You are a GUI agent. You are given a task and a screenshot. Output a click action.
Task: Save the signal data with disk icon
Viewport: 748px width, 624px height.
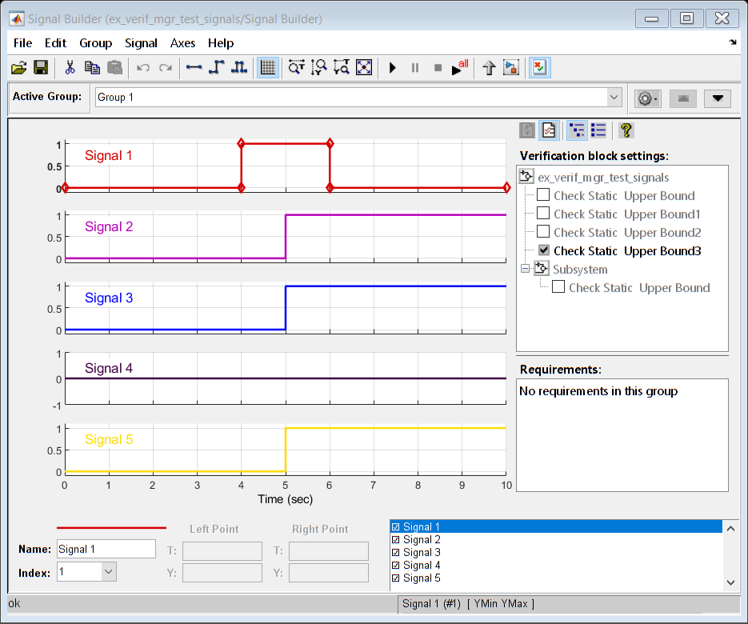point(41,68)
